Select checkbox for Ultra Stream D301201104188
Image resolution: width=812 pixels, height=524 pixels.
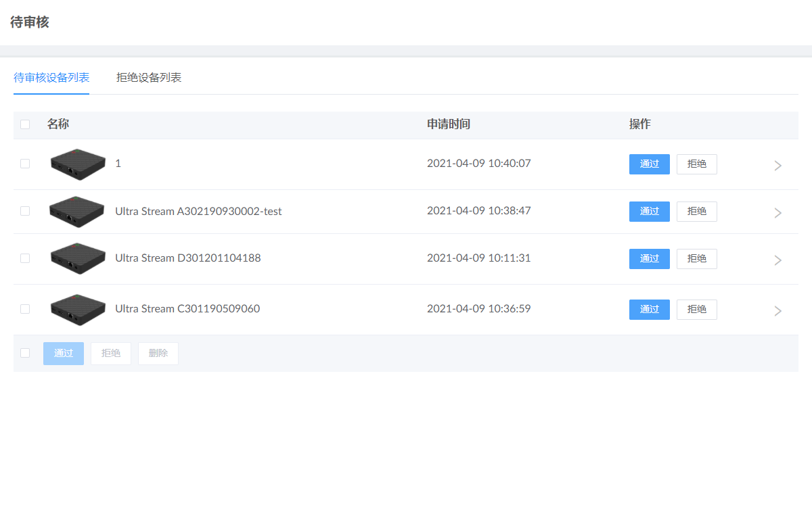click(x=25, y=258)
